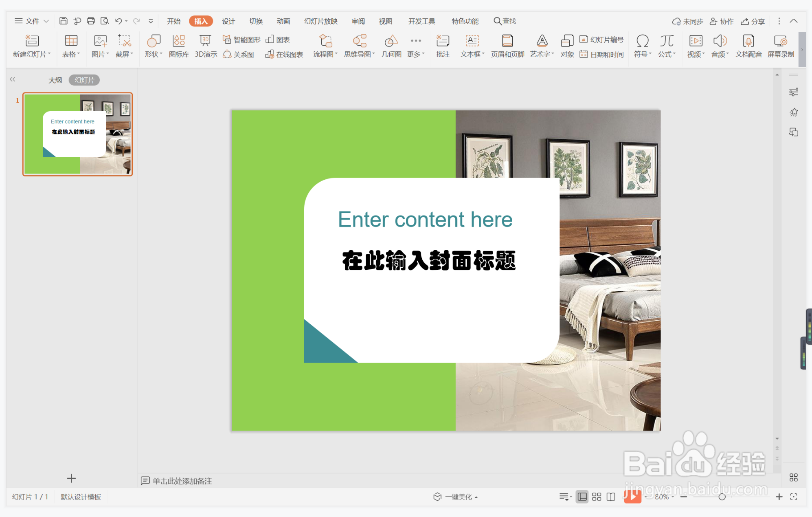The image size is (812, 517).
Task: Switch to Normal view in status bar
Action: [x=582, y=497]
